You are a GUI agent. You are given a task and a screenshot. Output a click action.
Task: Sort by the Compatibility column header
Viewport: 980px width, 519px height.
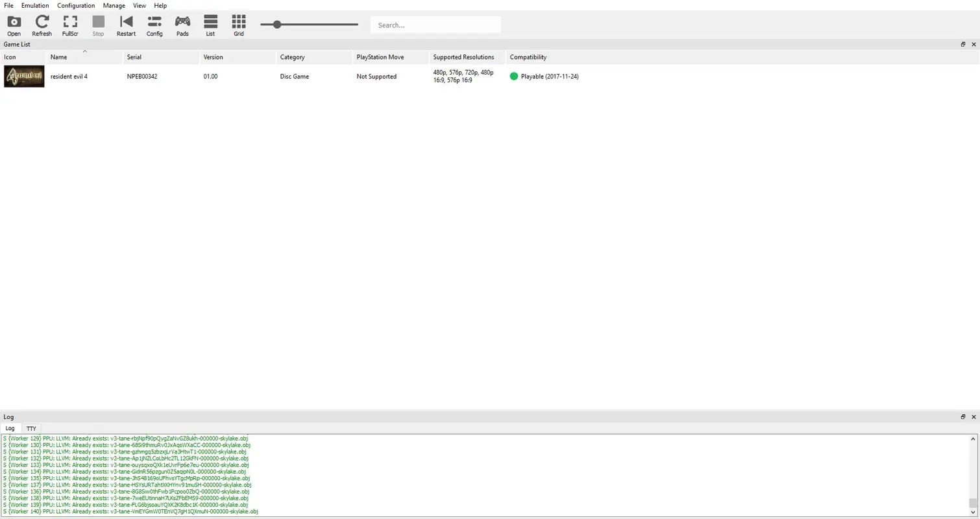tap(528, 57)
